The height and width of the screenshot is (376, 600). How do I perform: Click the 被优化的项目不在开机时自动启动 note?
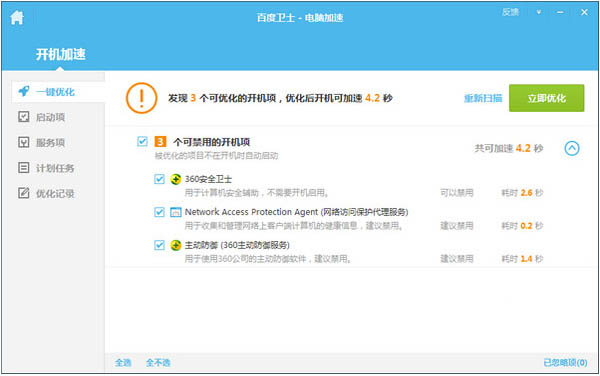(216, 156)
